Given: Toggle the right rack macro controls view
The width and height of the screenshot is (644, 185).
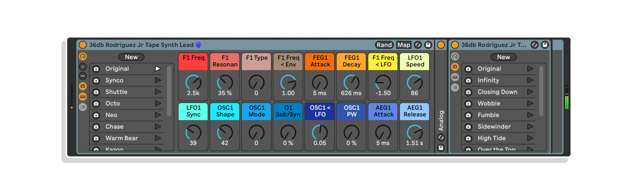Looking at the screenshot, I should pos(455,56).
